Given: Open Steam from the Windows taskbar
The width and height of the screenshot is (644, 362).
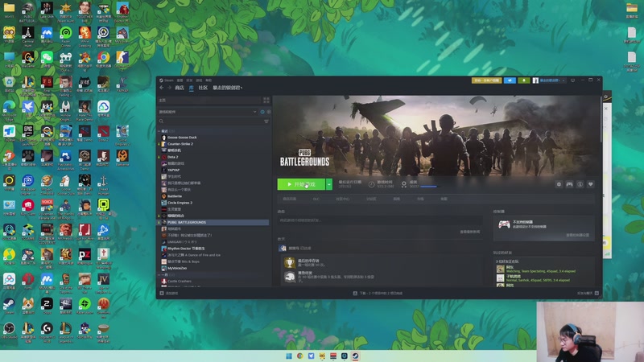Looking at the screenshot, I should [x=355, y=356].
